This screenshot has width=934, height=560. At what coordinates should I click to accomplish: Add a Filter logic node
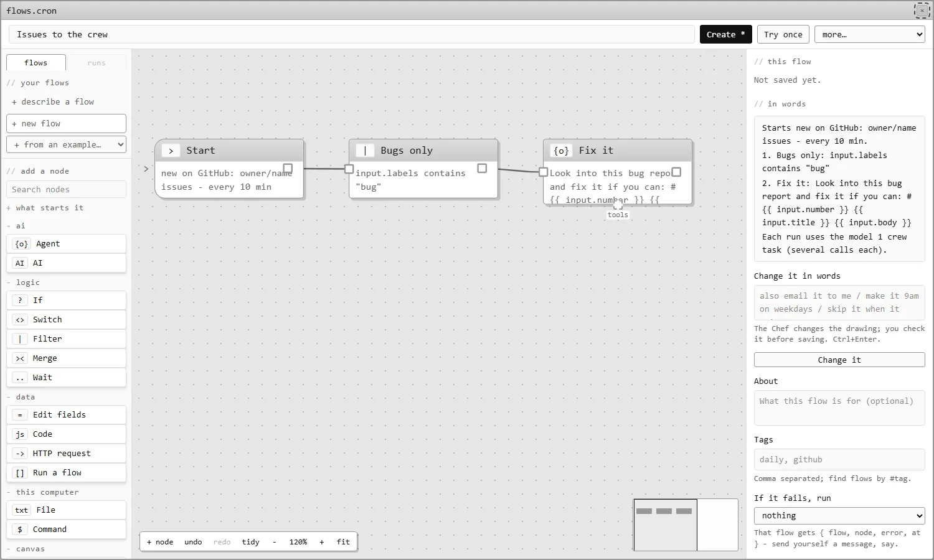click(66, 339)
